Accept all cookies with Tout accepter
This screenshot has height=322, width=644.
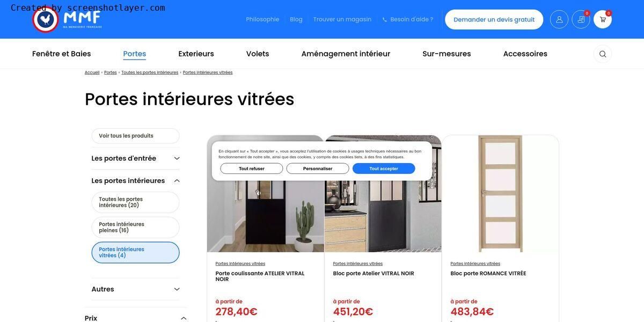pos(384,169)
